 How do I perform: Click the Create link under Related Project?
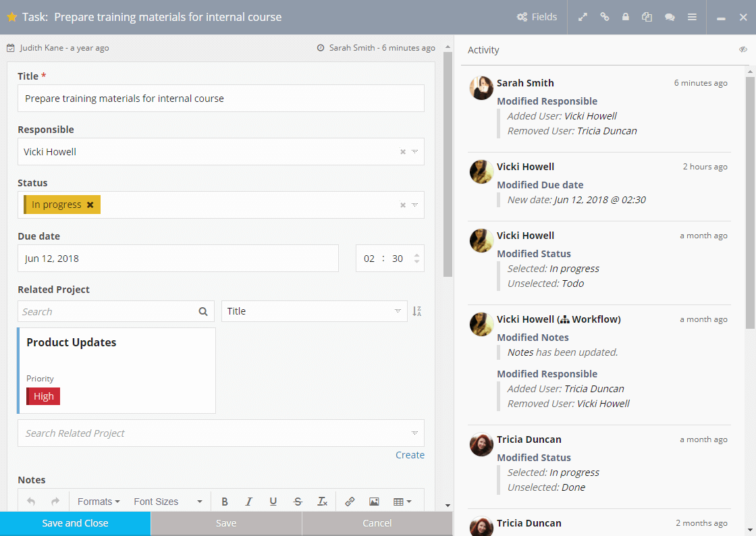(x=410, y=455)
